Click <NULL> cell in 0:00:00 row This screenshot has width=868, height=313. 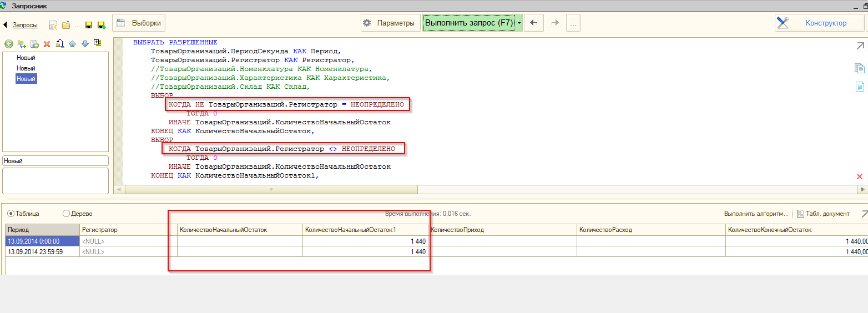click(x=128, y=241)
